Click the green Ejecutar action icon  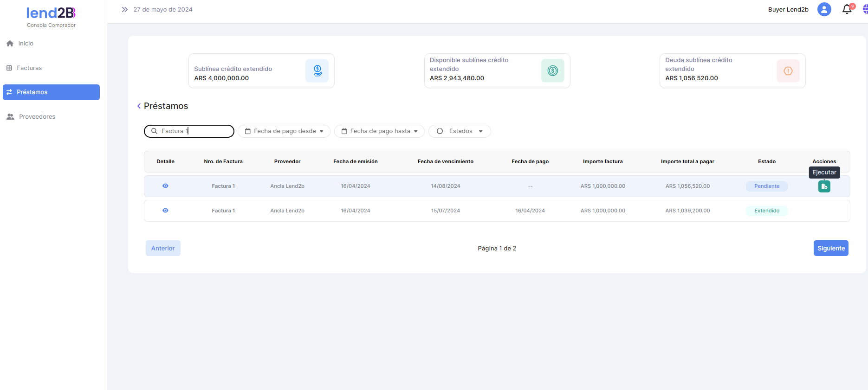click(x=824, y=186)
